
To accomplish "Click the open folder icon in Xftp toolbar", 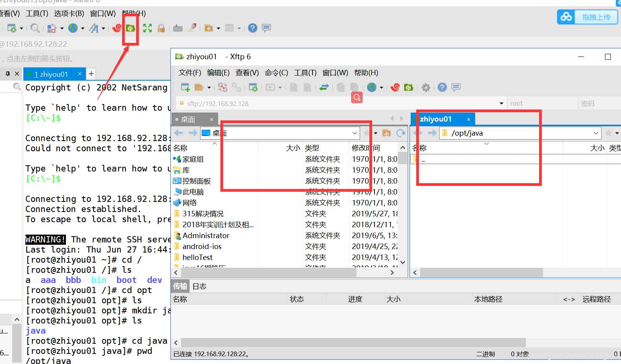I will tap(199, 87).
